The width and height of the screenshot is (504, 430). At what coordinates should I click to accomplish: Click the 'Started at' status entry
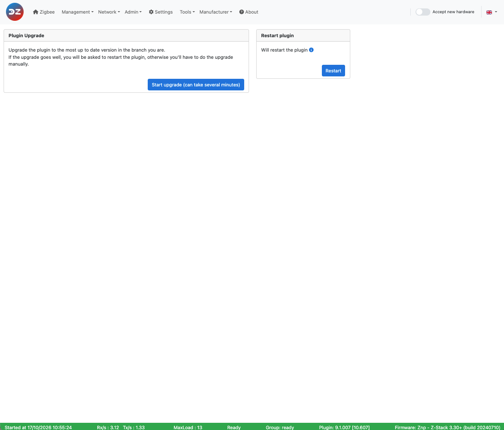(38, 427)
